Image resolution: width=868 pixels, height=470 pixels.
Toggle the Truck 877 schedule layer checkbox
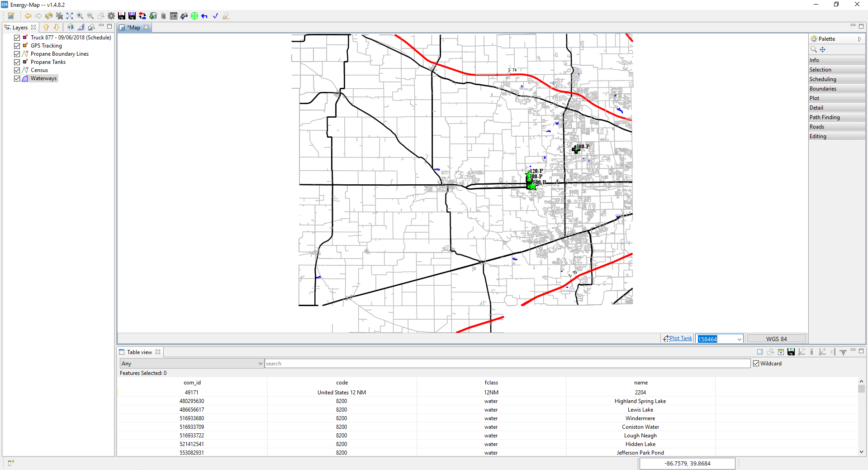coord(17,38)
